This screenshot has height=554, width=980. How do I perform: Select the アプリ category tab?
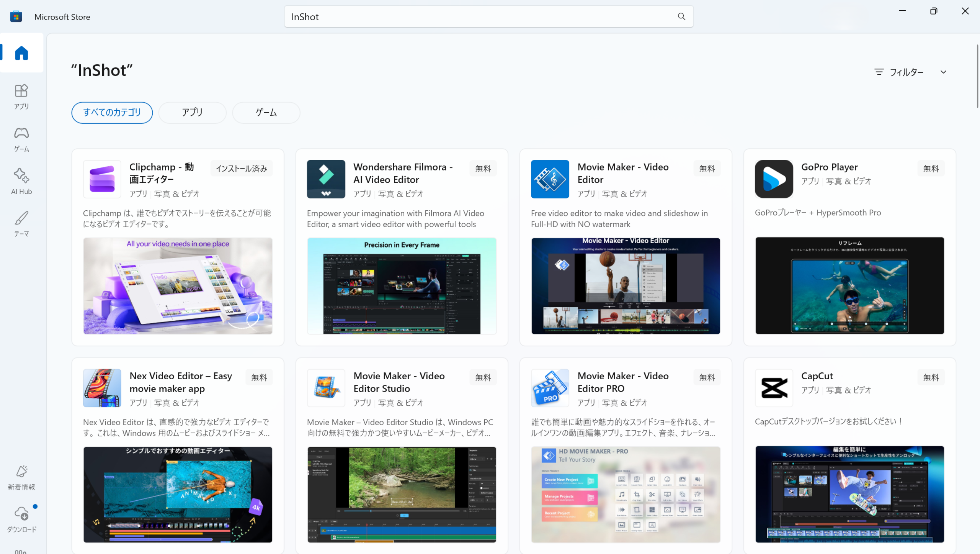pyautogui.click(x=192, y=113)
